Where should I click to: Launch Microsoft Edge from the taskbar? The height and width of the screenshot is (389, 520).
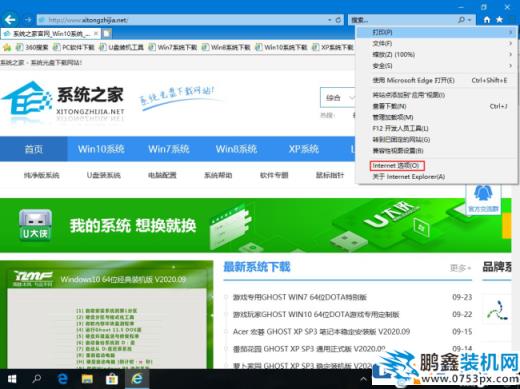click(x=62, y=379)
